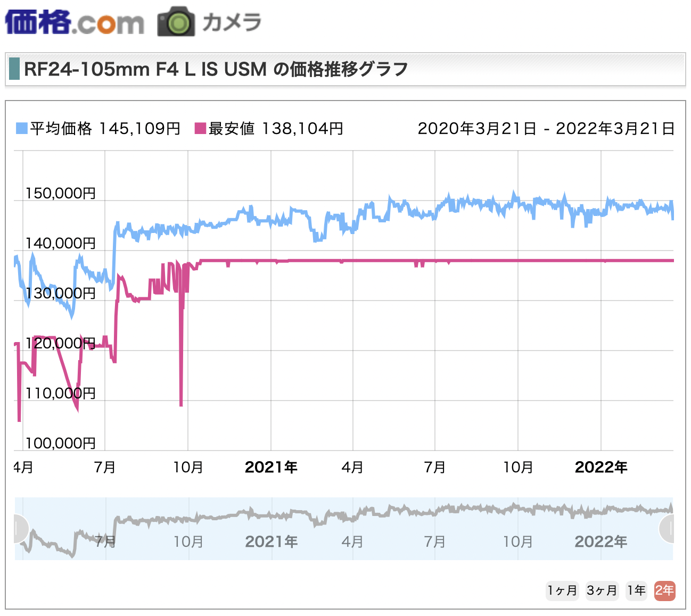Click the 2021年 label on main chart axis
Screen dimensions: 691x616
[271, 467]
